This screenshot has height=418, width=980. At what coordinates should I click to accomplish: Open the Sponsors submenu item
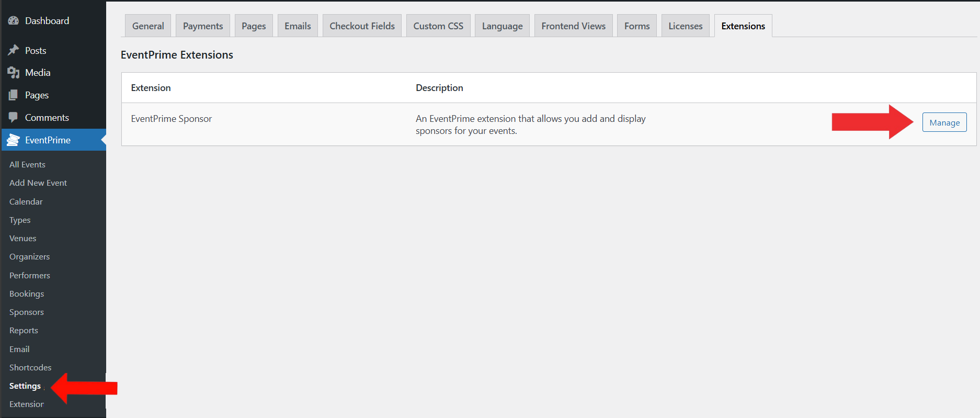point(27,312)
